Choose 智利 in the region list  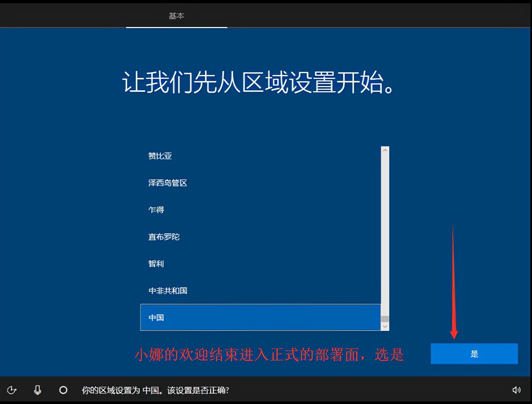(x=156, y=264)
